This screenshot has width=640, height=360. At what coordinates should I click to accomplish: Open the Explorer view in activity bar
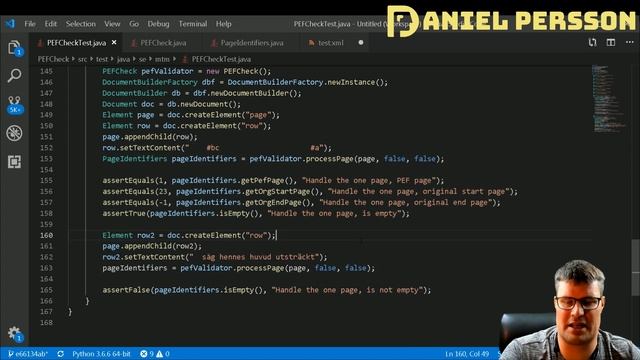[14, 48]
